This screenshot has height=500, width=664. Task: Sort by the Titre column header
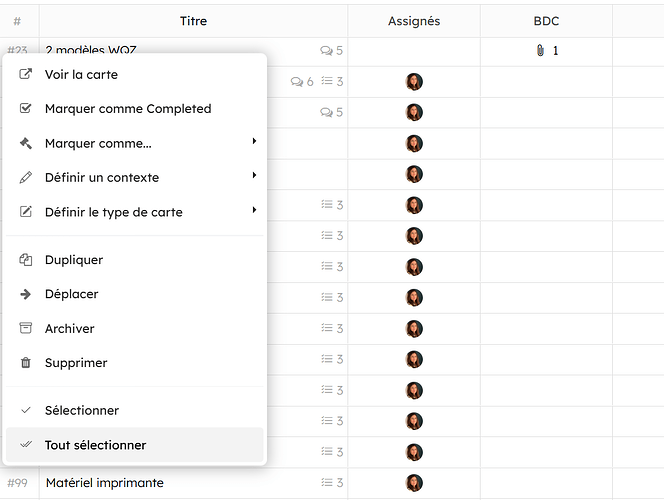194,21
